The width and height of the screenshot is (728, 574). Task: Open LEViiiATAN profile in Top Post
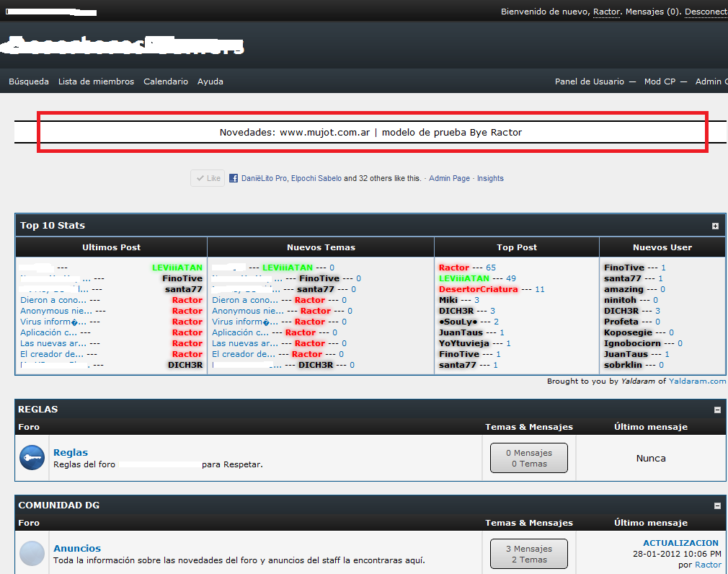[x=463, y=278]
